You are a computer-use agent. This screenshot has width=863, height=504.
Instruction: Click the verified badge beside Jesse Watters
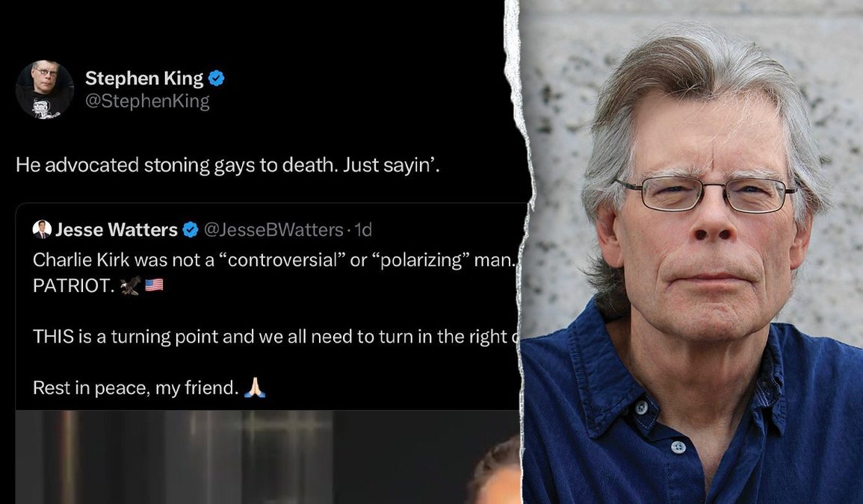click(x=191, y=230)
